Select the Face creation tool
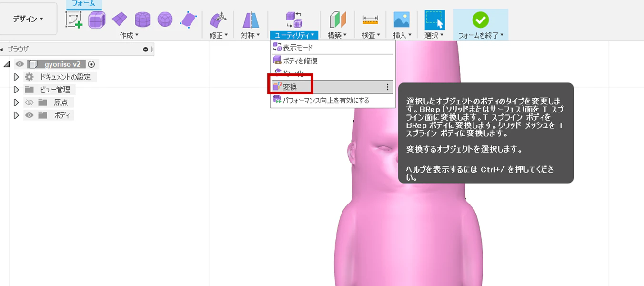The height and width of the screenshot is (286, 644). tap(189, 20)
